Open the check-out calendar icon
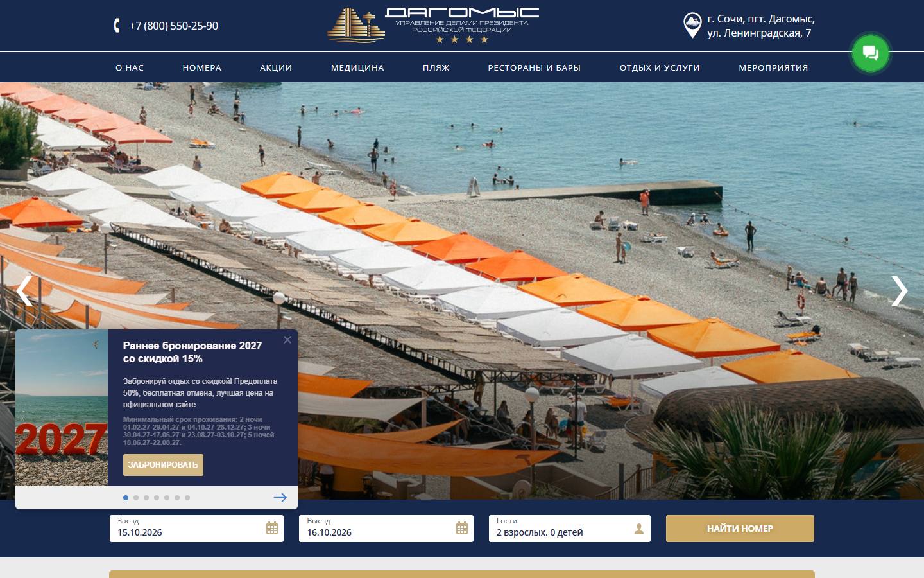924x578 pixels. [x=462, y=529]
